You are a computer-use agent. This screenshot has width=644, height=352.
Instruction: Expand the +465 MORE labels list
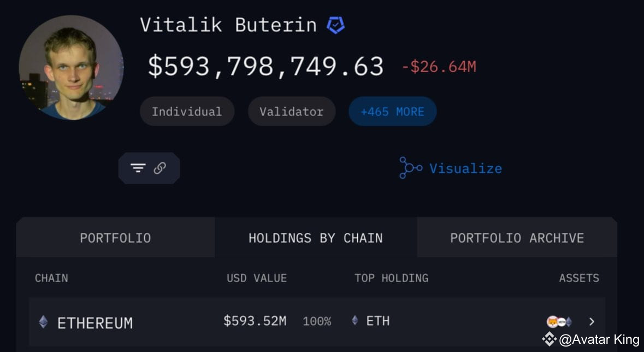click(x=392, y=111)
